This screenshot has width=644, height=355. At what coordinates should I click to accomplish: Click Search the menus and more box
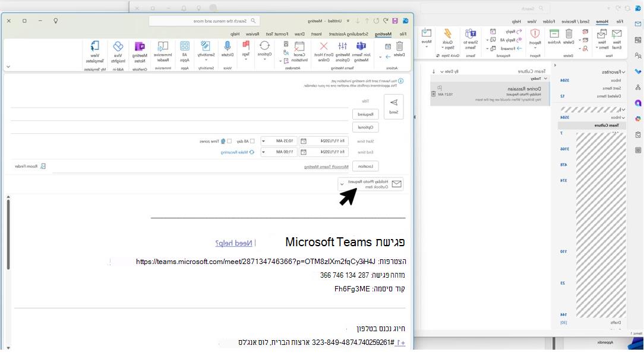tap(204, 21)
